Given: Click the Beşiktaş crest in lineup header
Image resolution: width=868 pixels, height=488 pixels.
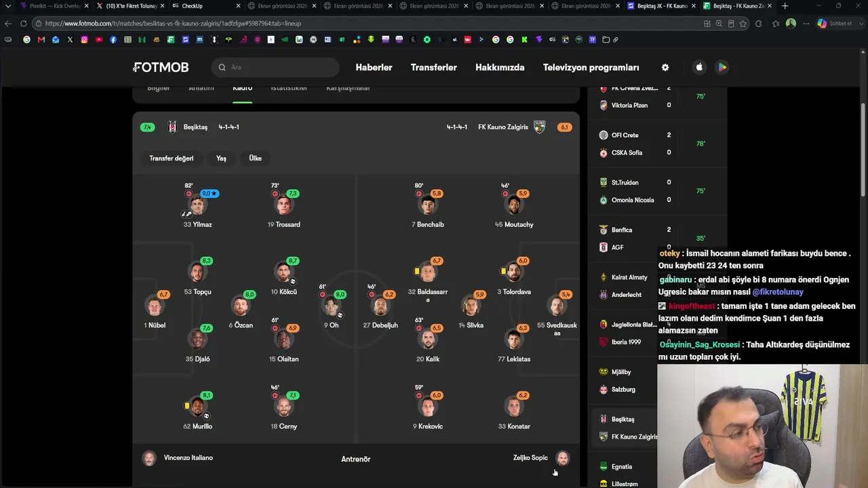Looking at the screenshot, I should (x=172, y=127).
